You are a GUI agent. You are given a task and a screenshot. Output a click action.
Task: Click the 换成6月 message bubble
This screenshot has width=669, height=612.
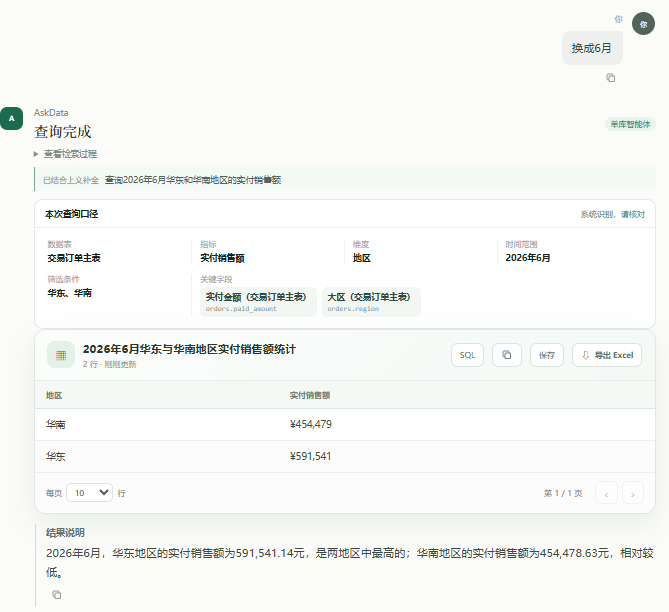[x=592, y=48]
